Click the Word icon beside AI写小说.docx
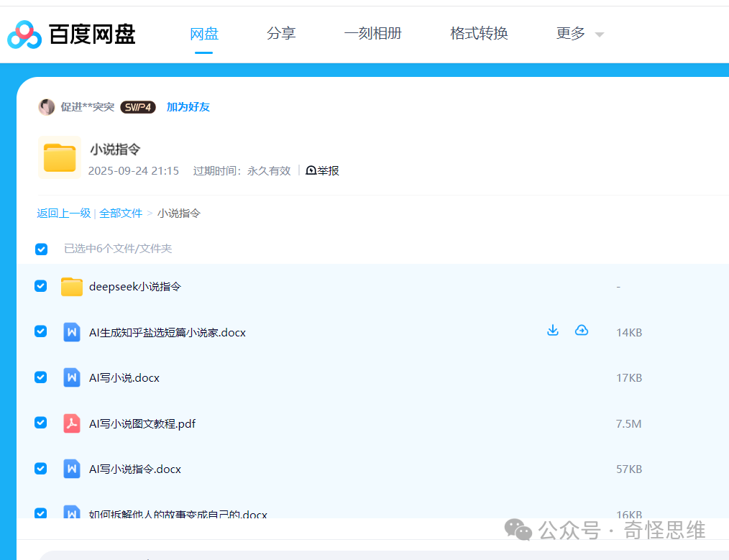The height and width of the screenshot is (560, 729). pyautogui.click(x=71, y=377)
